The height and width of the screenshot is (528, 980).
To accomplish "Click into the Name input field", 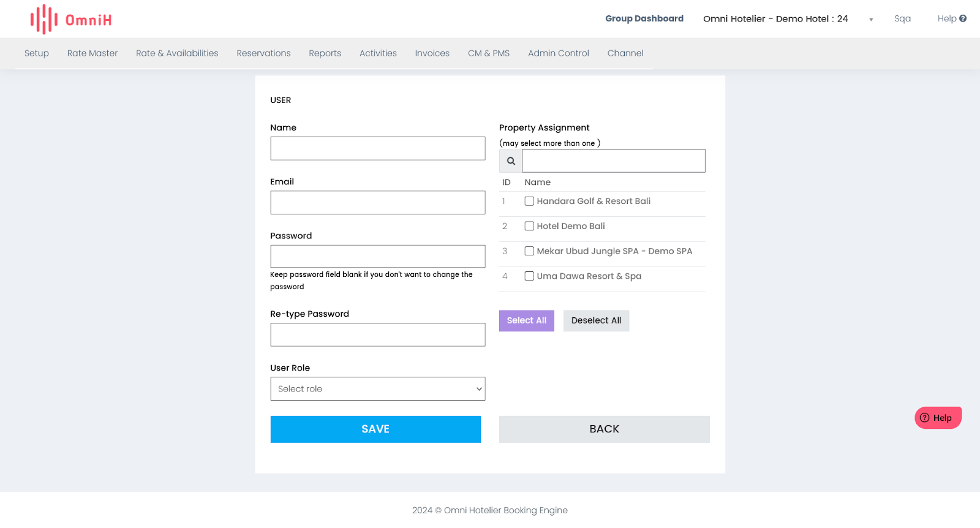I will 378,148.
